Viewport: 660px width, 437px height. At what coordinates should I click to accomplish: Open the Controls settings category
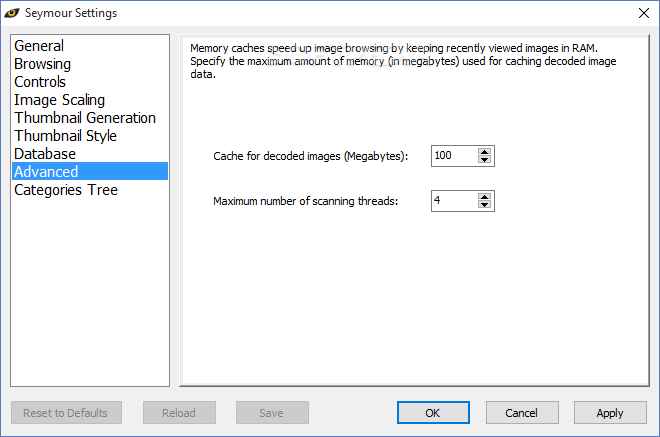click(x=90, y=82)
